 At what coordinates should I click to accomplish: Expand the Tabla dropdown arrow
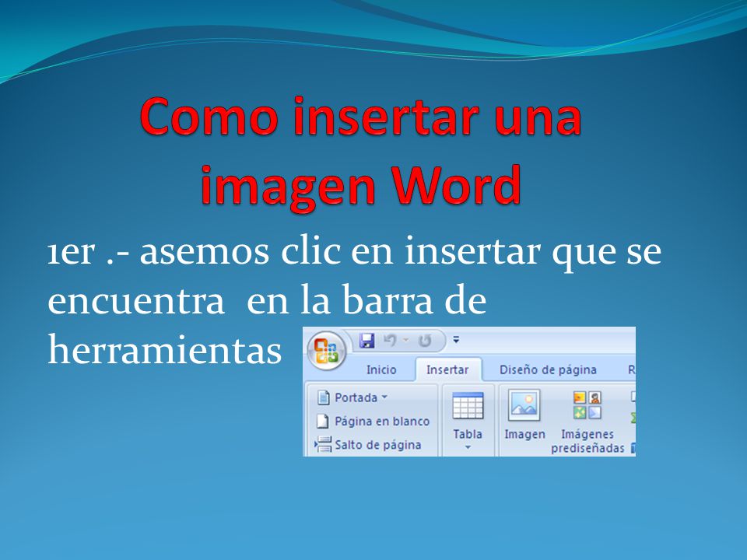click(468, 447)
